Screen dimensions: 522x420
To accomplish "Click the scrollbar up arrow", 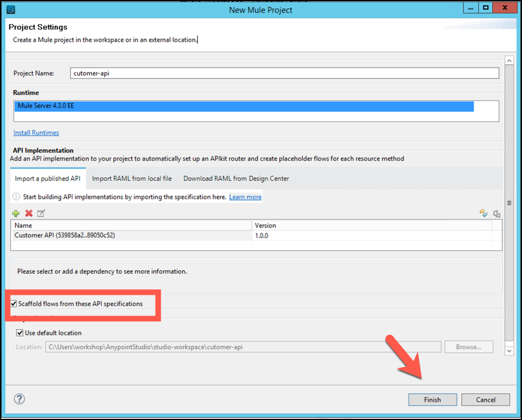I will coord(509,61).
